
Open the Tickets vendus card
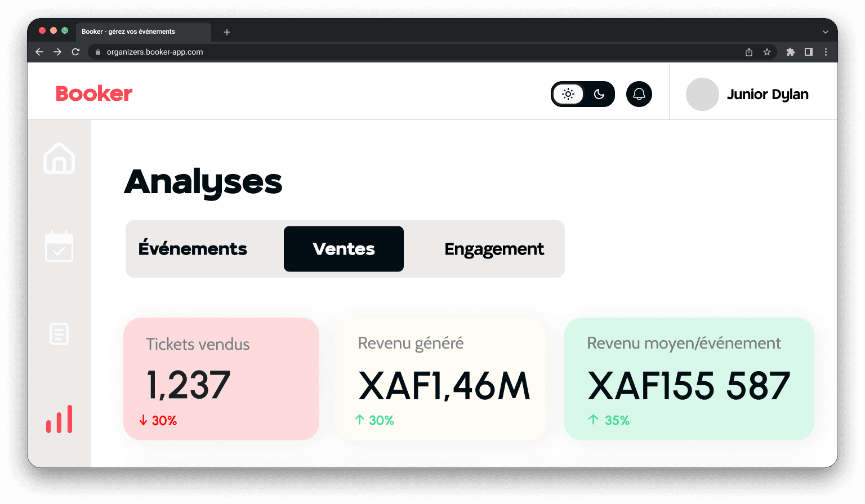tap(221, 379)
